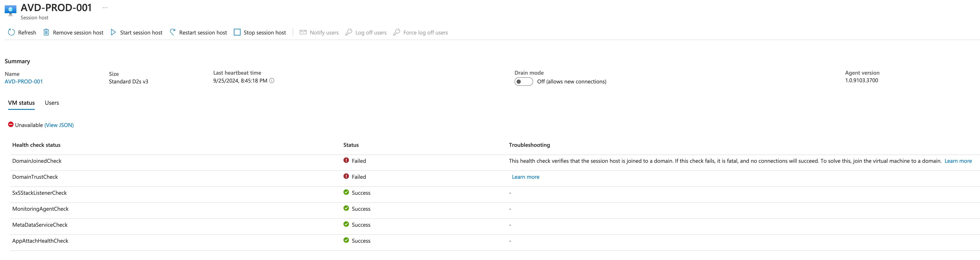Click the square Stop session host icon
The image size is (980, 260).
(237, 32)
